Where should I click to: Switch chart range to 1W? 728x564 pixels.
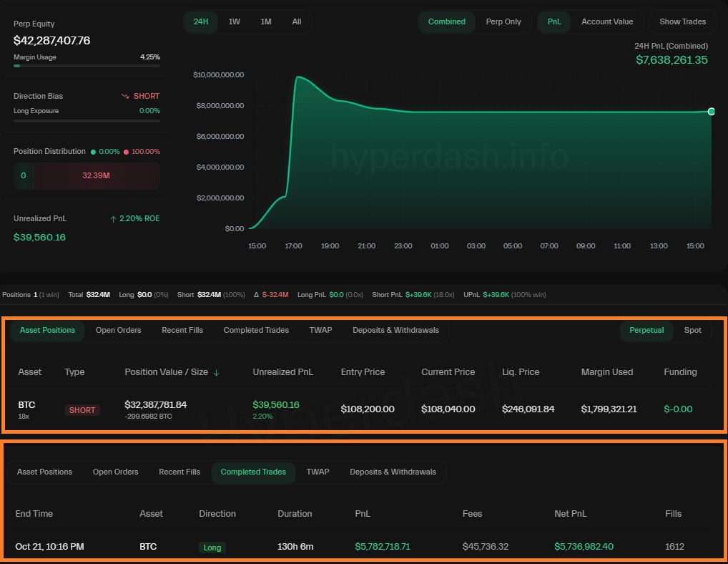click(x=234, y=22)
